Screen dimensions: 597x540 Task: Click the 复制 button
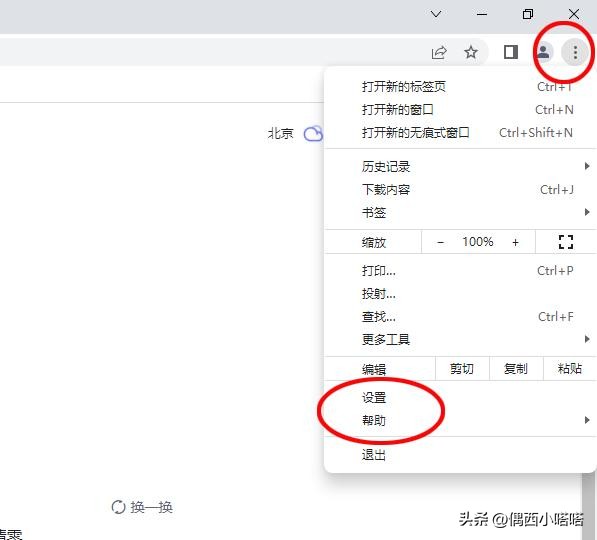516,369
